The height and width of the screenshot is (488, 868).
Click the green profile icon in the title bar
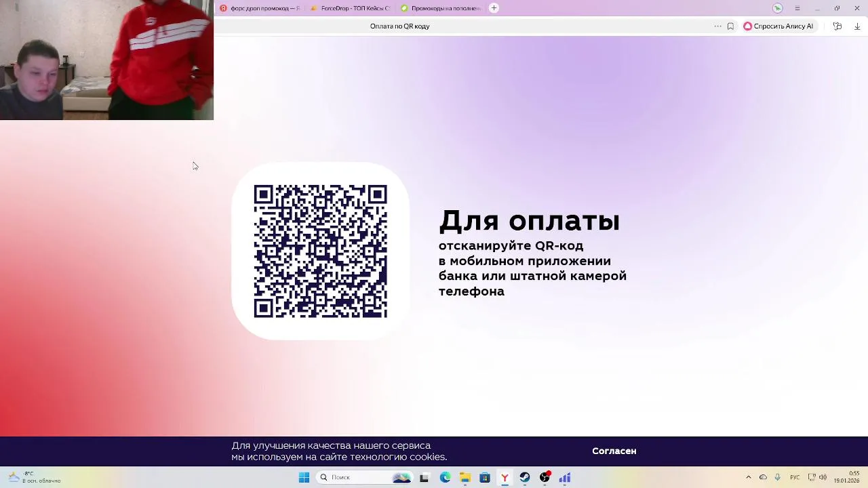pyautogui.click(x=778, y=8)
